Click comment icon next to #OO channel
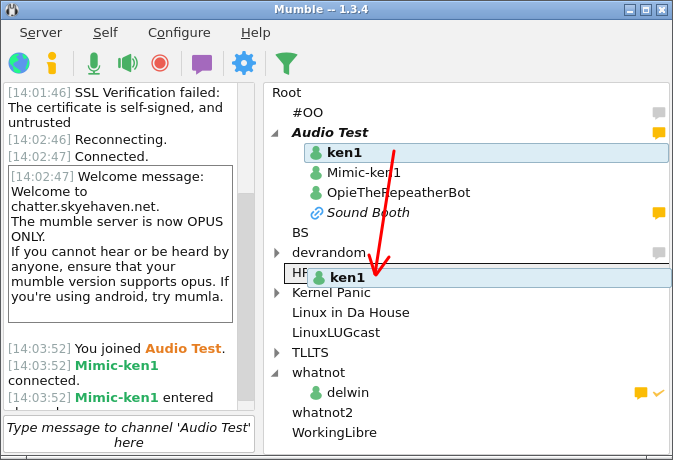Image resolution: width=673 pixels, height=460 pixels. point(658,113)
